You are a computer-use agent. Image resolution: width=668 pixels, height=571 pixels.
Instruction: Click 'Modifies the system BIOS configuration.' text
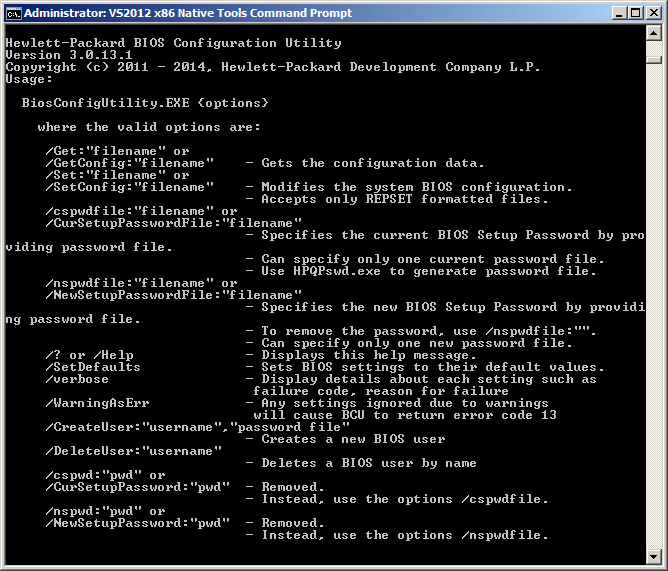pos(417,187)
